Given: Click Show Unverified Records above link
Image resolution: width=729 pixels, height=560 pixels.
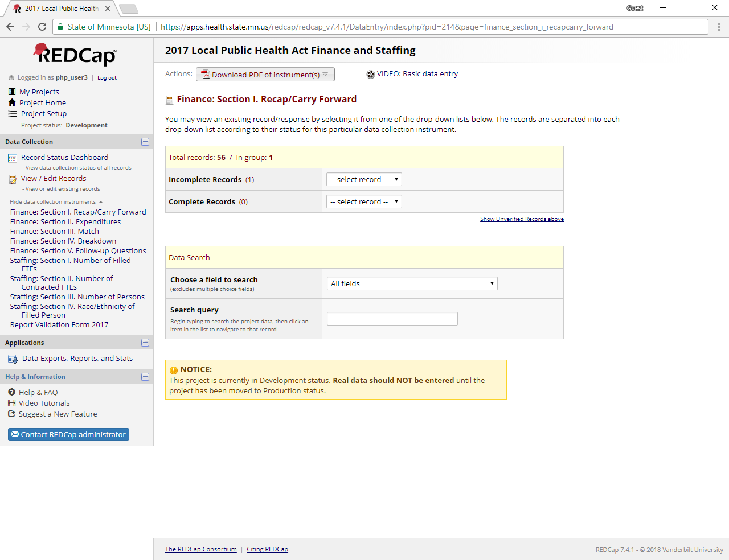Looking at the screenshot, I should tap(522, 219).
